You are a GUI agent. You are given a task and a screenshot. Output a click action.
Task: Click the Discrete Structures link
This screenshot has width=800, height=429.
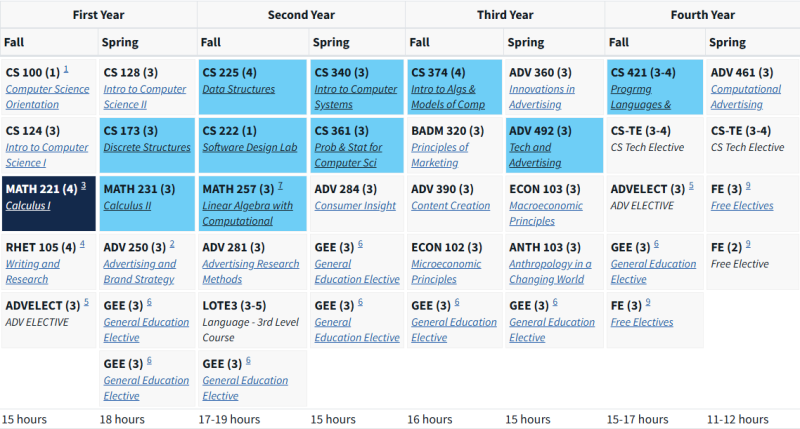[147, 147]
